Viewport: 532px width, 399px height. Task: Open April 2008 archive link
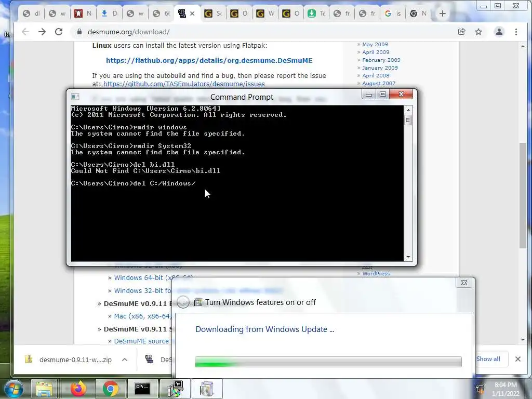[x=376, y=76]
